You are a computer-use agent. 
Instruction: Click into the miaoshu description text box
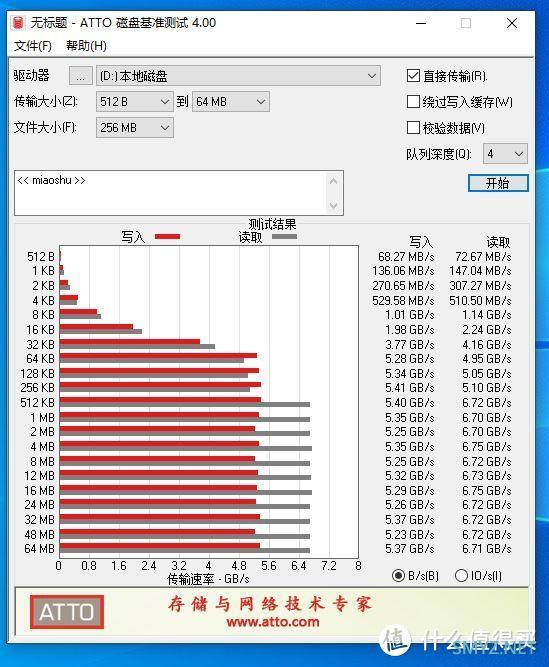(170, 193)
